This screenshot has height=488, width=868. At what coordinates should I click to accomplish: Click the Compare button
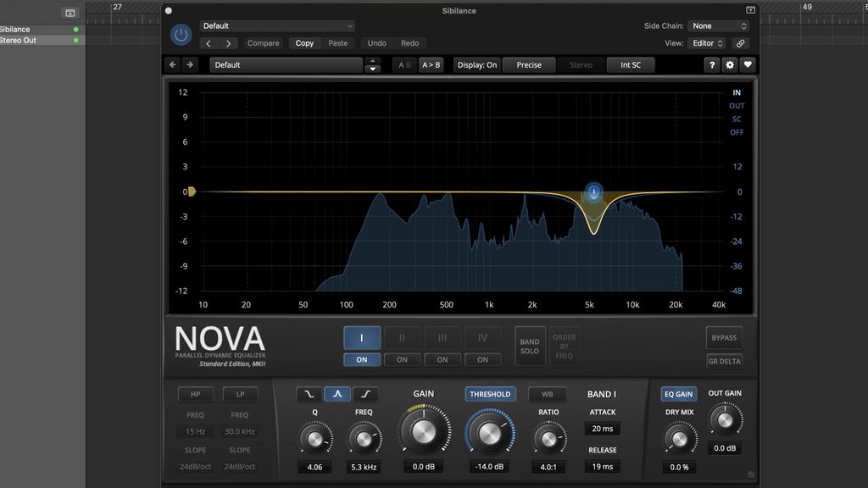(x=263, y=42)
